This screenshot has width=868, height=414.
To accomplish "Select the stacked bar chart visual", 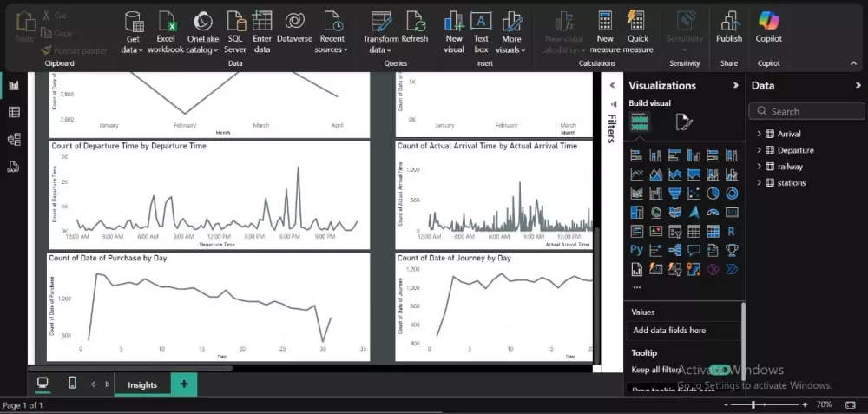I will [x=636, y=156].
